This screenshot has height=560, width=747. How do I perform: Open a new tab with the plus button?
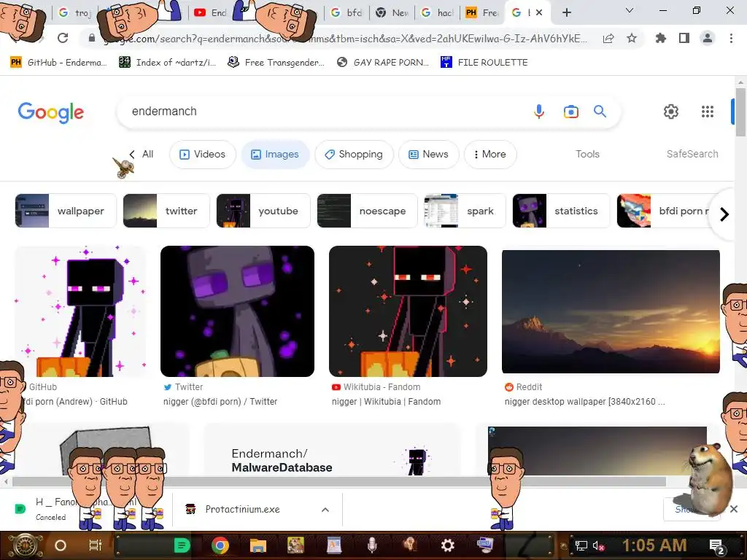566,12
